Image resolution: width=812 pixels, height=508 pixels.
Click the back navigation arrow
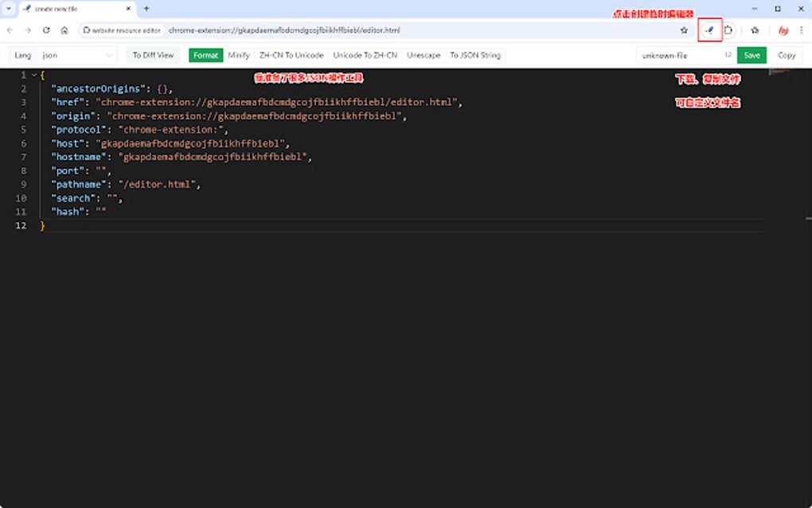pyautogui.click(x=10, y=29)
